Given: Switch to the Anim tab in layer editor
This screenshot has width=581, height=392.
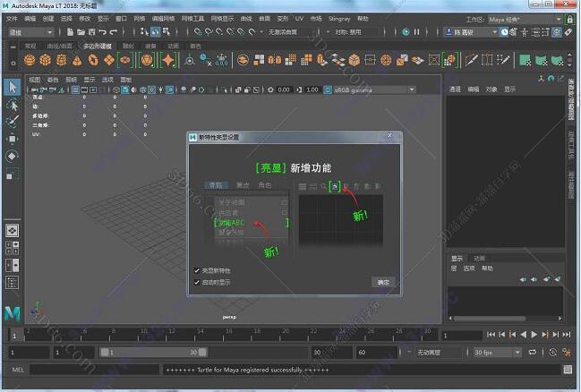Looking at the screenshot, I should click(479, 259).
